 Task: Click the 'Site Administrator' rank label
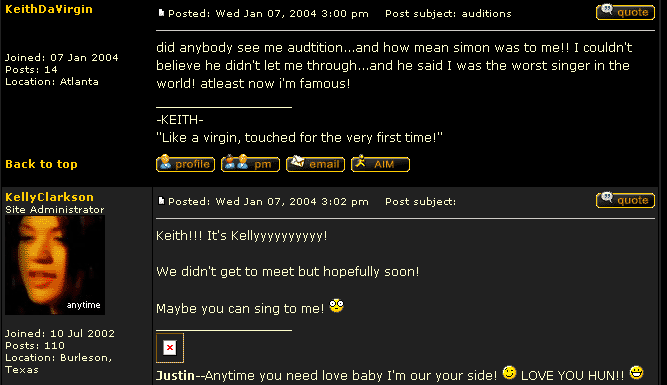tap(54, 210)
